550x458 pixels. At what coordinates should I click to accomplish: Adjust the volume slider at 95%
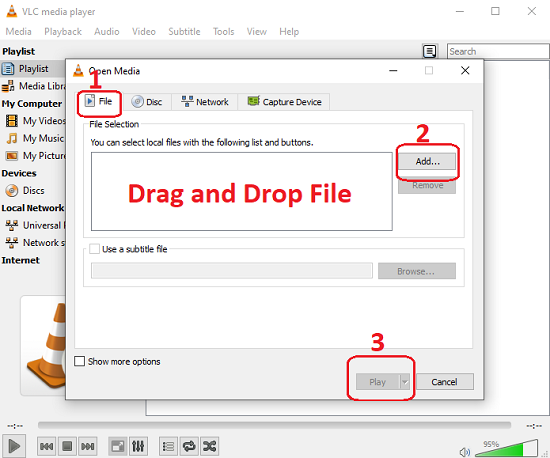point(507,448)
